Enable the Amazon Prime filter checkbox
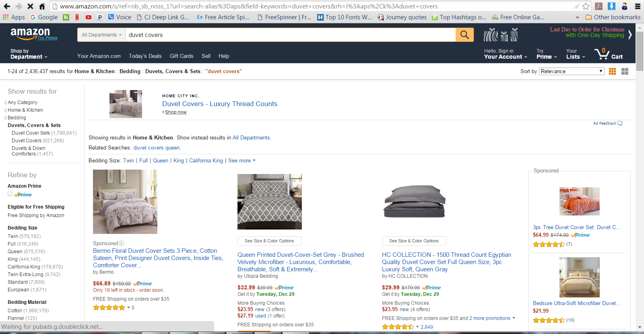The height and width of the screenshot is (334, 644). 10,194
